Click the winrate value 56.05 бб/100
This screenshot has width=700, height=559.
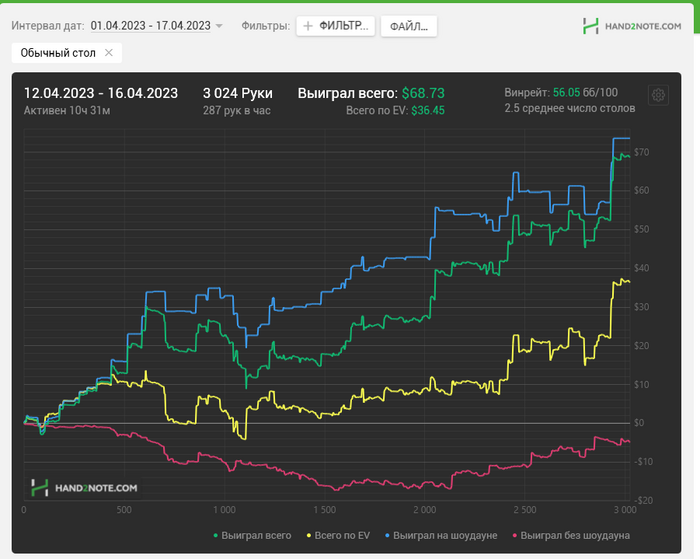pos(585,92)
